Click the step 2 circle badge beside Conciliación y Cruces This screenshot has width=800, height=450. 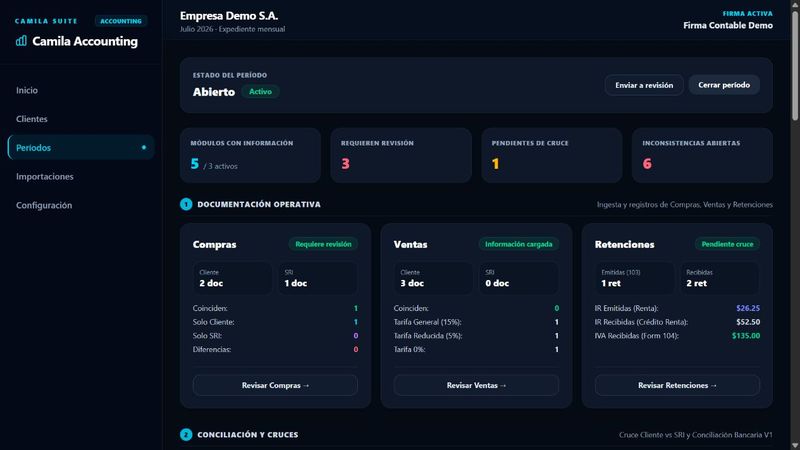pos(186,434)
